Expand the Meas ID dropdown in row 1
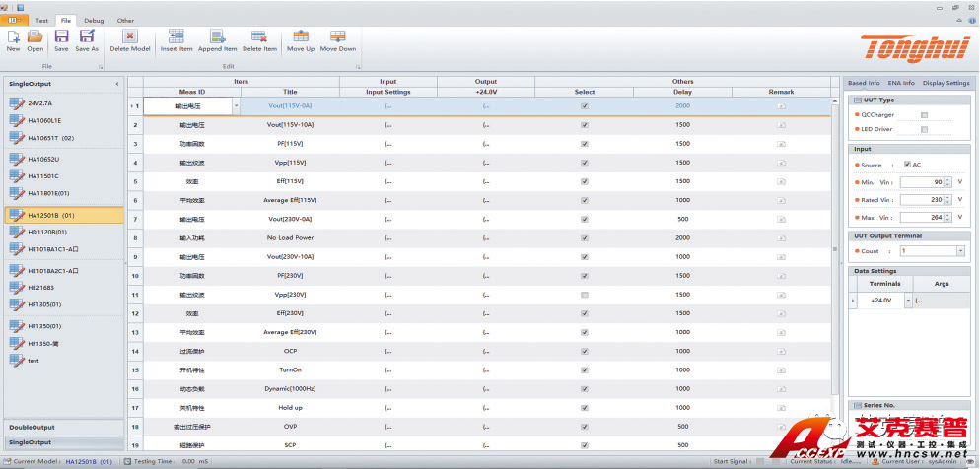Screen dimensions: 980x469 [236, 105]
